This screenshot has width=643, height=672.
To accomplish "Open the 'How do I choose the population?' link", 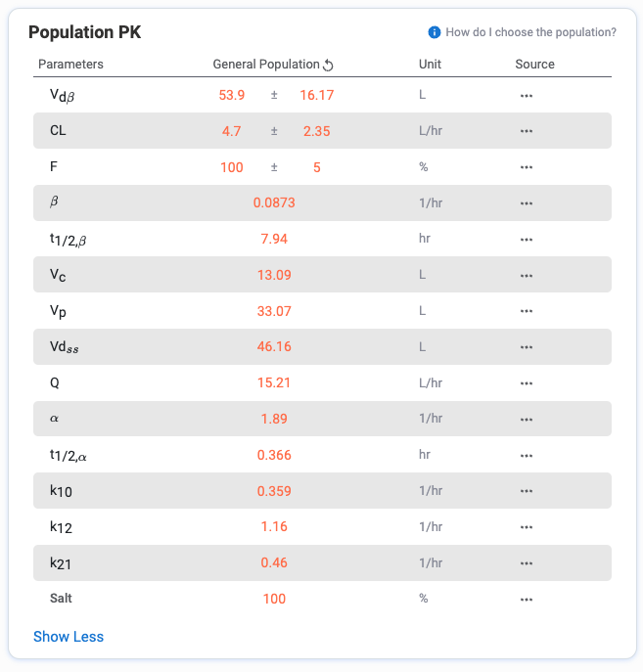I will (x=530, y=32).
